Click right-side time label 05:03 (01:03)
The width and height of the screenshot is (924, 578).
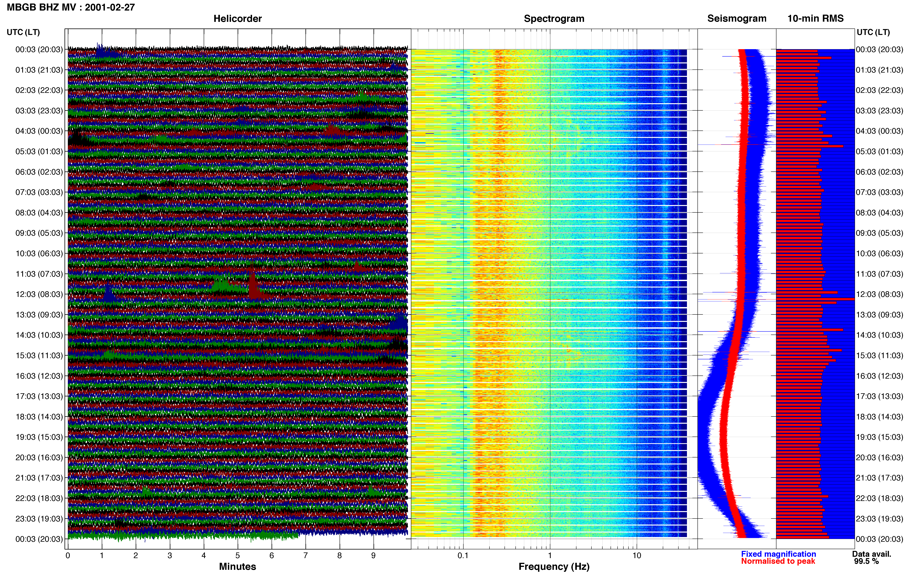tap(879, 151)
